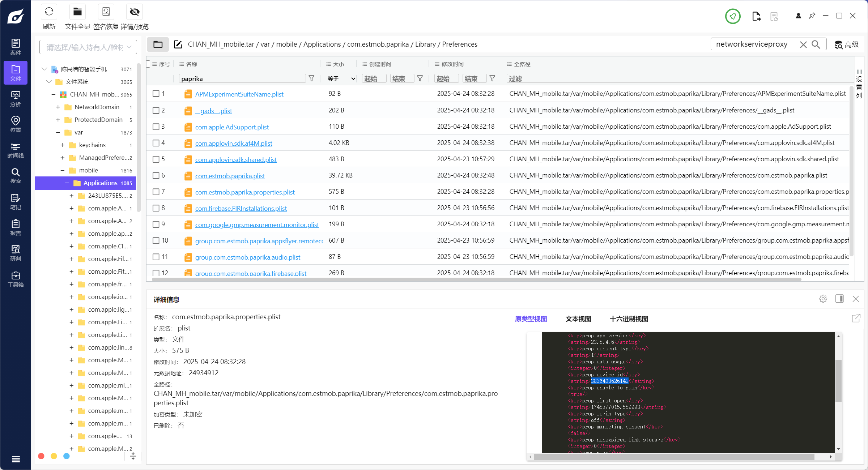The height and width of the screenshot is (470, 868).
Task: Check the box for row 9 measurement.monitor.plist
Action: tap(156, 224)
